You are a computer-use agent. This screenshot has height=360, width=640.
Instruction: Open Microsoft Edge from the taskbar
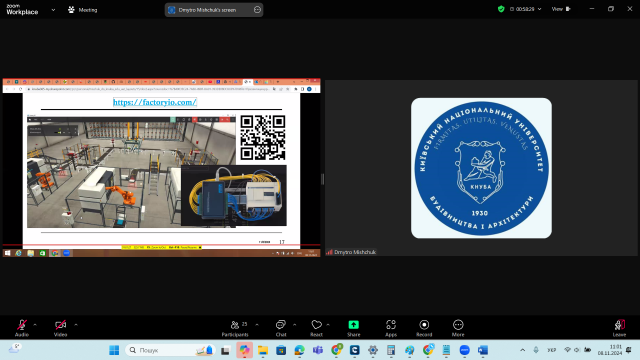(x=299, y=350)
